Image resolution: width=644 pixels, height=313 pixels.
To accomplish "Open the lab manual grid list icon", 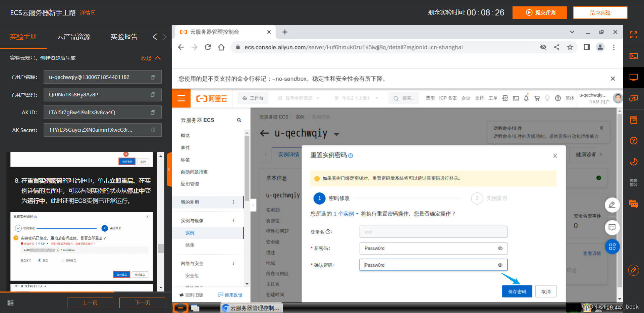I will click(10, 303).
